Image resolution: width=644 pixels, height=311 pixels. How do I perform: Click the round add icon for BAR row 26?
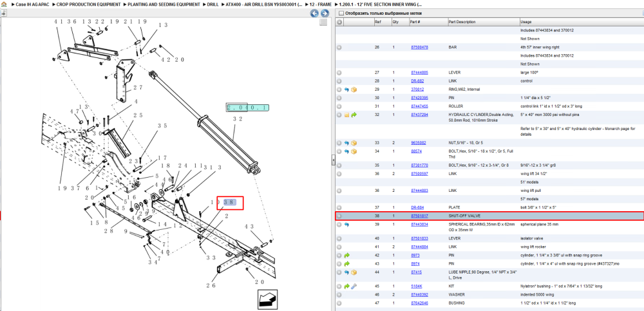pyautogui.click(x=339, y=48)
